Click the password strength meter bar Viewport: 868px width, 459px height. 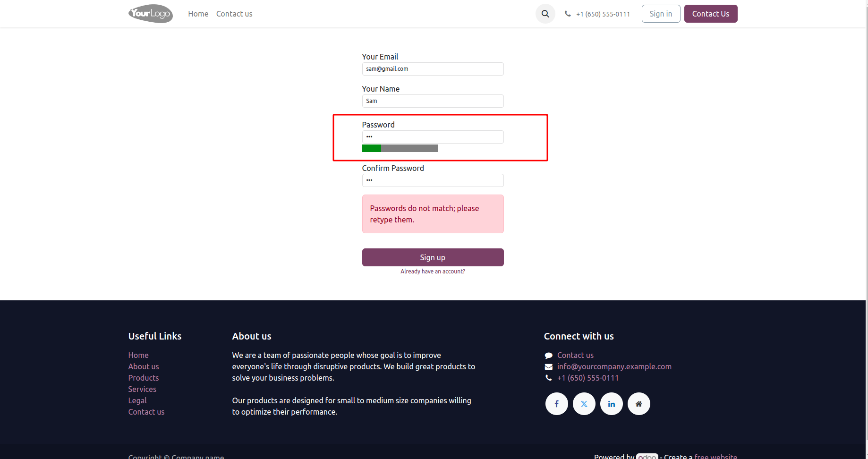(x=400, y=148)
